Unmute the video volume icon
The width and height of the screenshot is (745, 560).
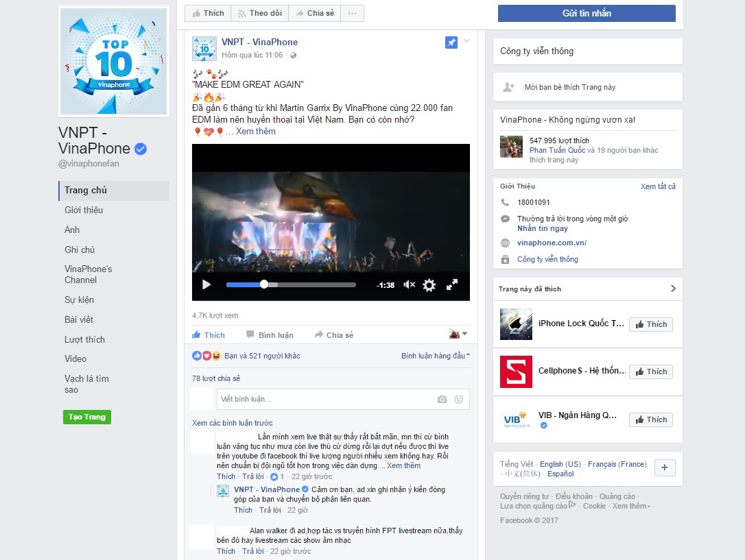409,285
